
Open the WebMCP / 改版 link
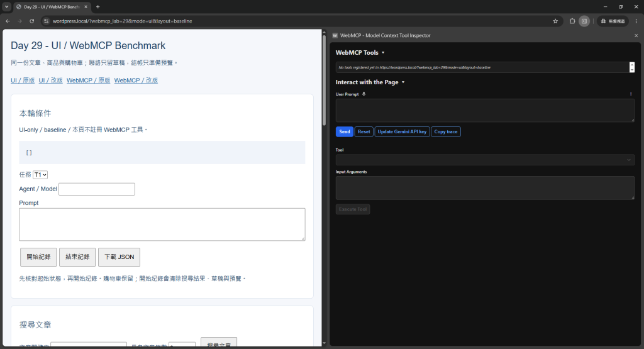tap(136, 80)
